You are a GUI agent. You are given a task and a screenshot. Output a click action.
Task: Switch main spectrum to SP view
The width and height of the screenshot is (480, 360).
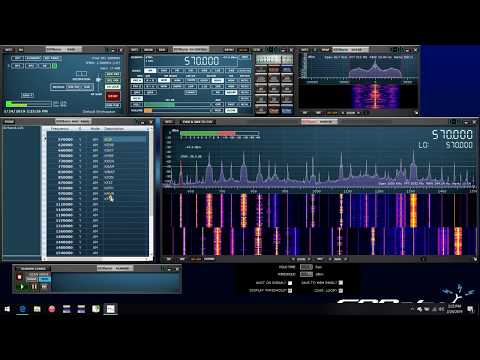point(169,259)
